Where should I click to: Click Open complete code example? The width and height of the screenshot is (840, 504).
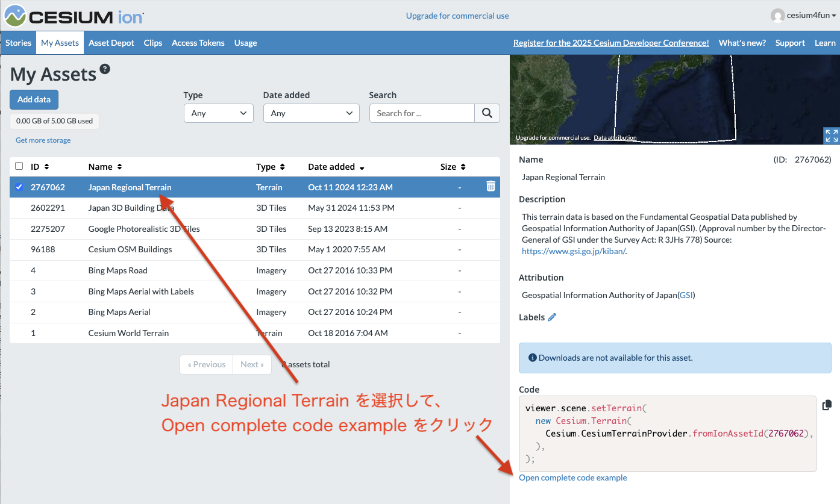(573, 477)
